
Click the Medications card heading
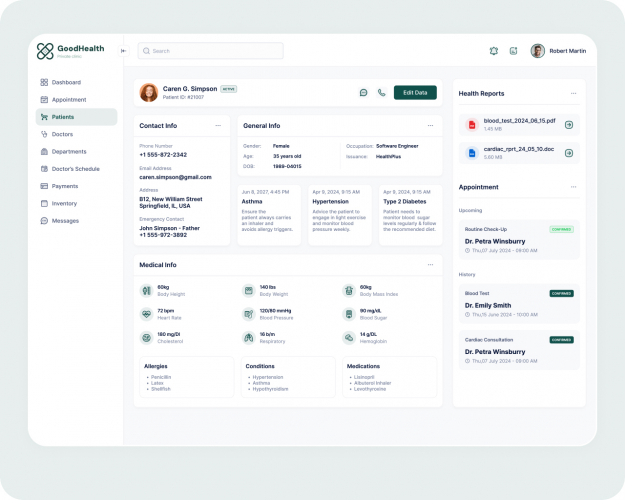(363, 366)
